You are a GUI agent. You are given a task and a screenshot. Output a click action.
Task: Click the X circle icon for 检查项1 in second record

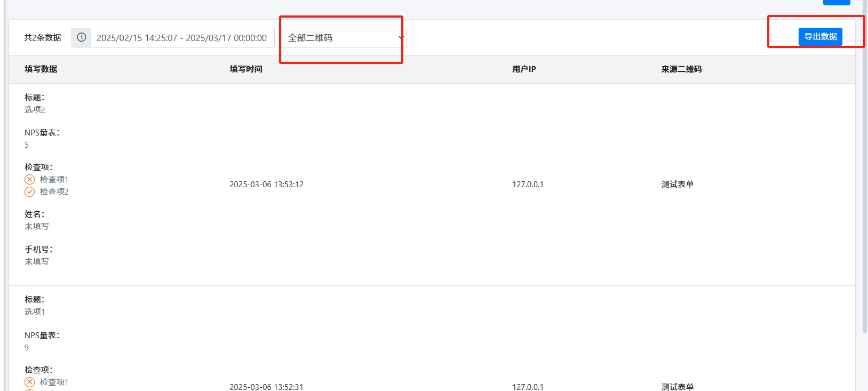[x=30, y=382]
